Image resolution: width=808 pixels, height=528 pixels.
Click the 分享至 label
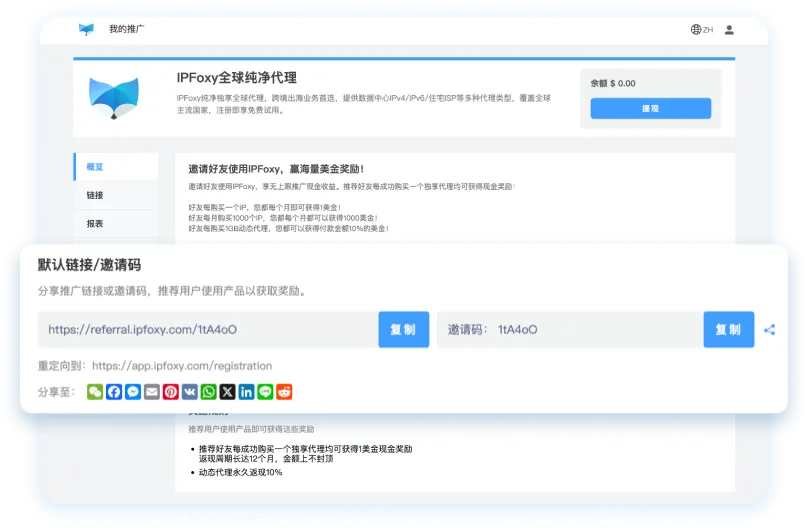click(56, 392)
